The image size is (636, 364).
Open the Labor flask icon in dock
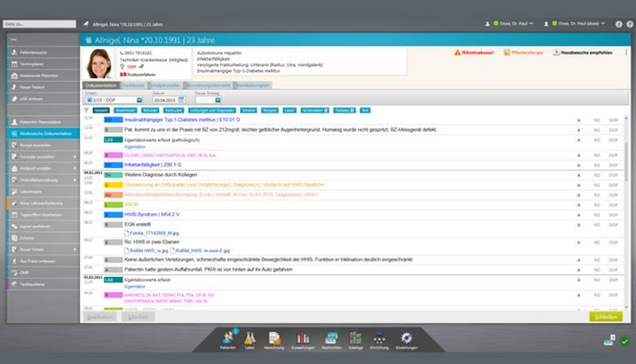pyautogui.click(x=250, y=339)
